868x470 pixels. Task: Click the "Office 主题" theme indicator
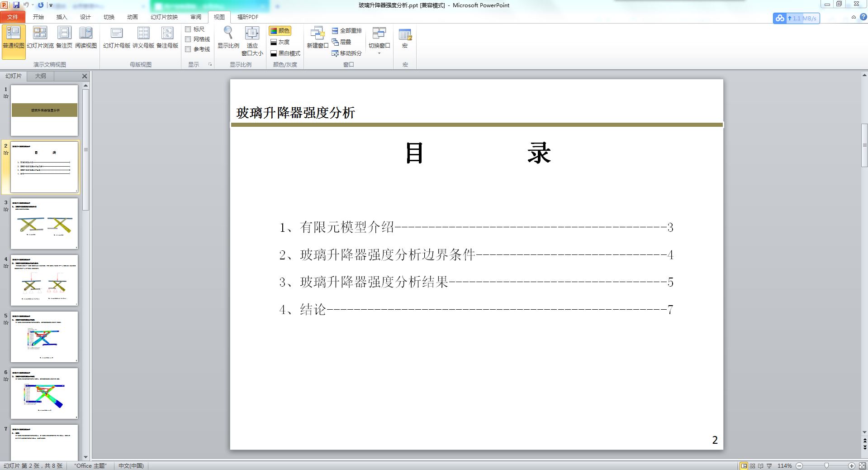click(90, 466)
